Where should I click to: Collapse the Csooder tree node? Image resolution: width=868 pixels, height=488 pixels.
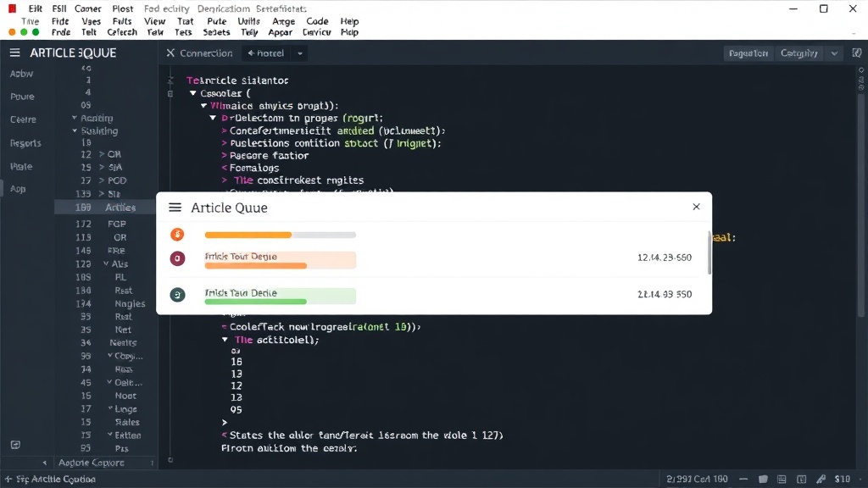pyautogui.click(x=193, y=93)
